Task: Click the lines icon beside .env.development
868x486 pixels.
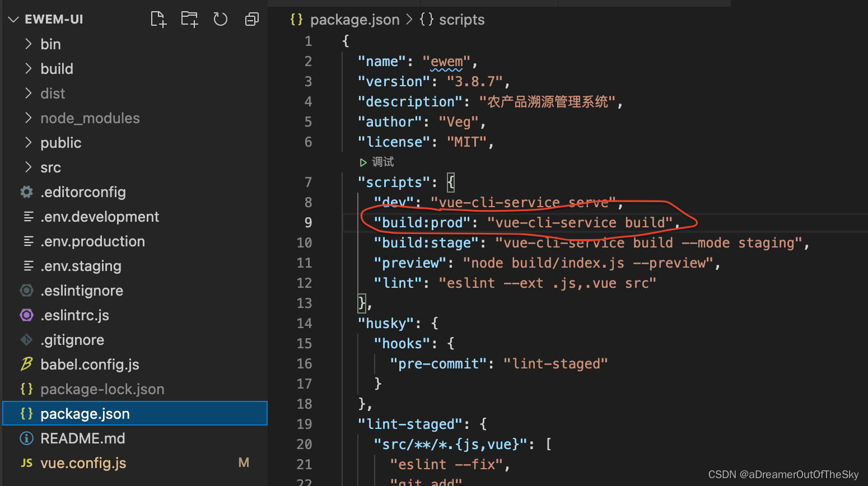Action: pos(28,217)
